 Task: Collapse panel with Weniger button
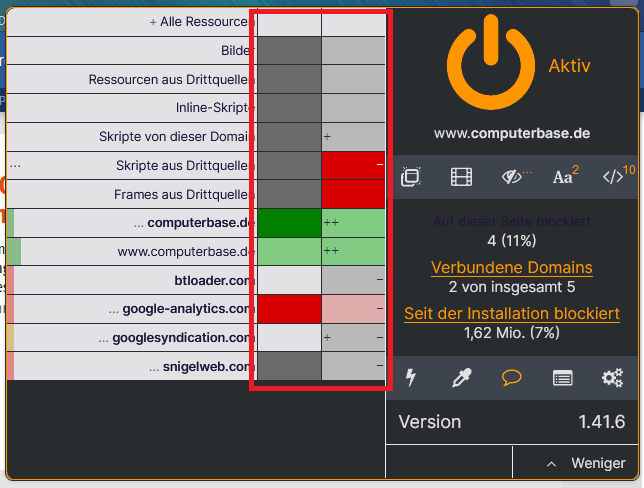click(x=575, y=463)
